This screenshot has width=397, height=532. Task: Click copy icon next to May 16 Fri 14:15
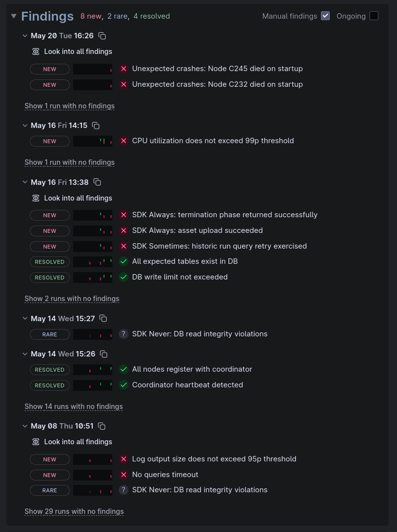point(96,126)
